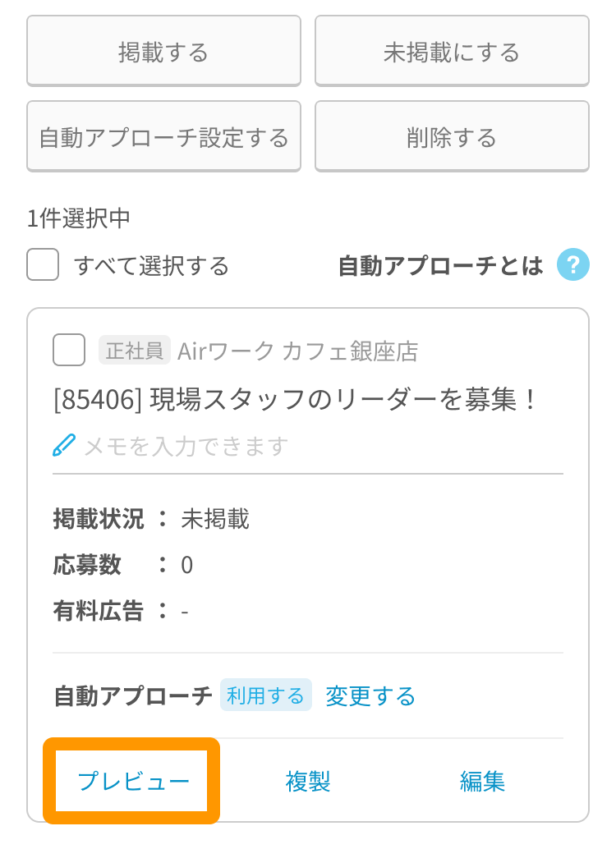Select the checkbox for job 85406
Viewport: 616px width, 849px height.
pyautogui.click(x=69, y=351)
